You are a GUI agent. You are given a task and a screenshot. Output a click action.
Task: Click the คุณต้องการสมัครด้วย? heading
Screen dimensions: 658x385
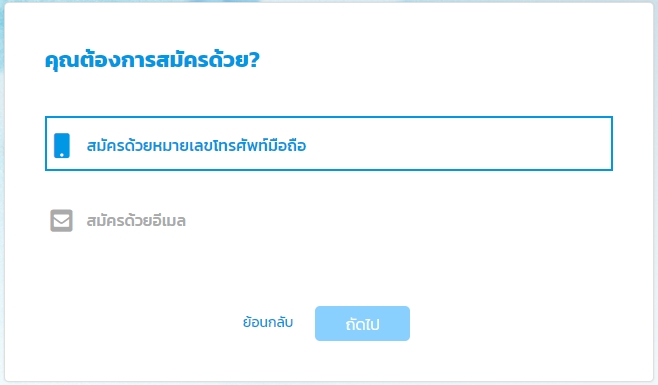click(152, 60)
